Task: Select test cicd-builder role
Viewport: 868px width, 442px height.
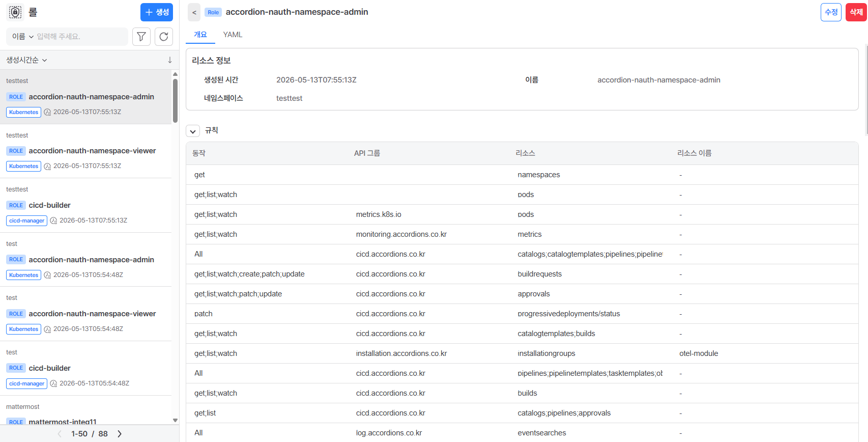Action: pyautogui.click(x=85, y=368)
